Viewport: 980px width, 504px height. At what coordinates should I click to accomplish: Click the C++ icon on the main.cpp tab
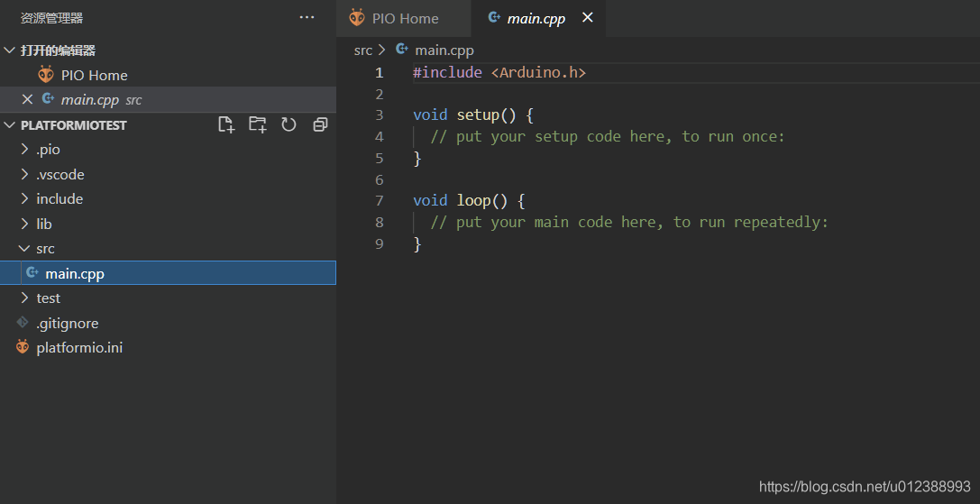pos(494,17)
